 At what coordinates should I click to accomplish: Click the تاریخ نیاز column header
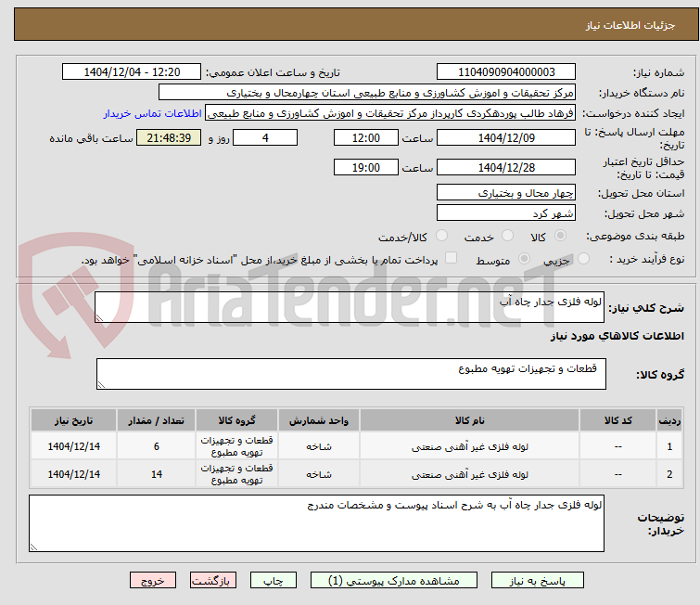[x=73, y=420]
